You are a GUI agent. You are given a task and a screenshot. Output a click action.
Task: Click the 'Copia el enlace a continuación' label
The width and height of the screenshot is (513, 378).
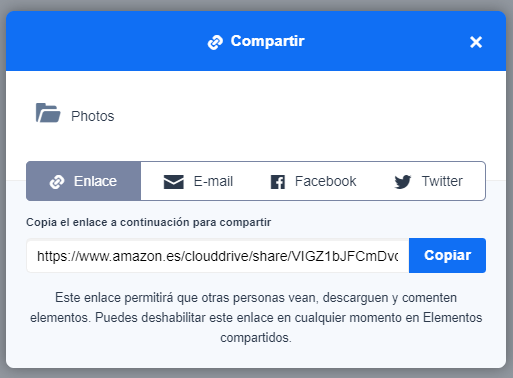point(149,222)
